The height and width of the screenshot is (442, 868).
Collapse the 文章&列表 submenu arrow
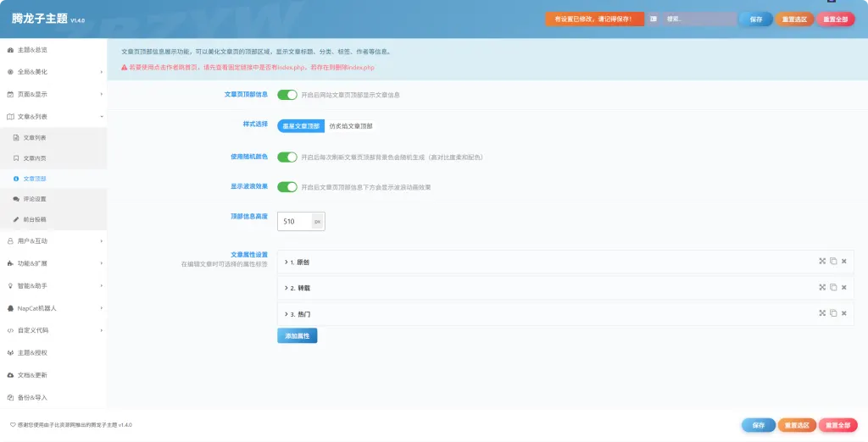(x=102, y=117)
